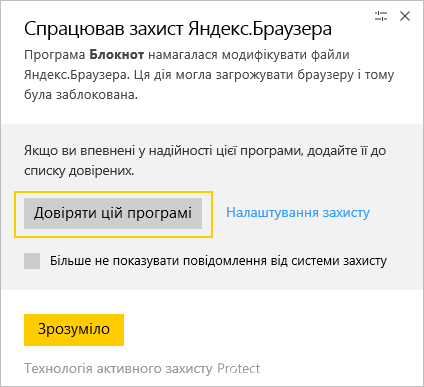
Task: Click the 'списку довірених' text in gray panel
Action: point(79,171)
